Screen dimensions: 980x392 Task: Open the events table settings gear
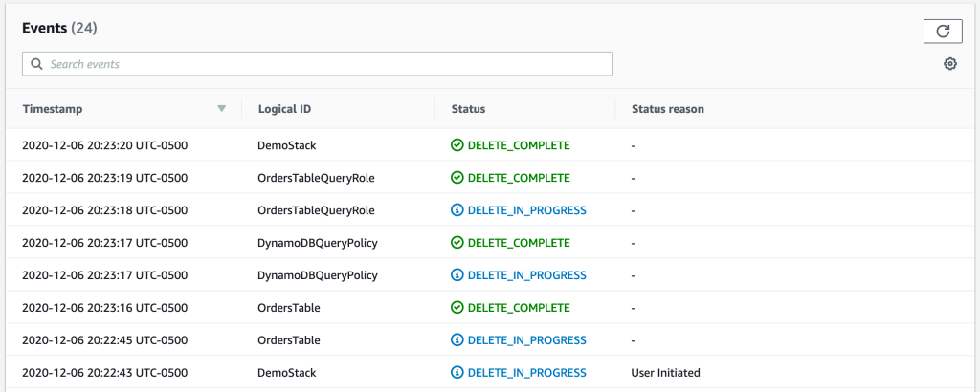949,64
